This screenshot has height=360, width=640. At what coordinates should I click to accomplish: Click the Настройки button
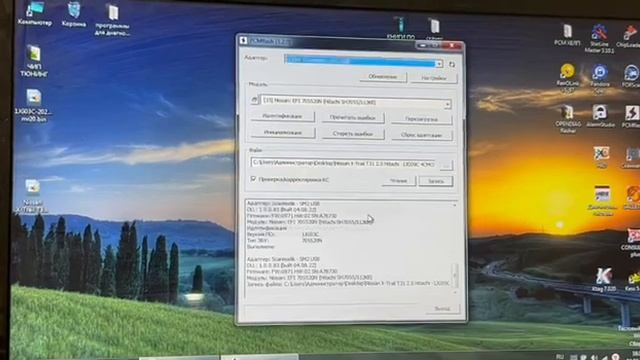pyautogui.click(x=433, y=78)
